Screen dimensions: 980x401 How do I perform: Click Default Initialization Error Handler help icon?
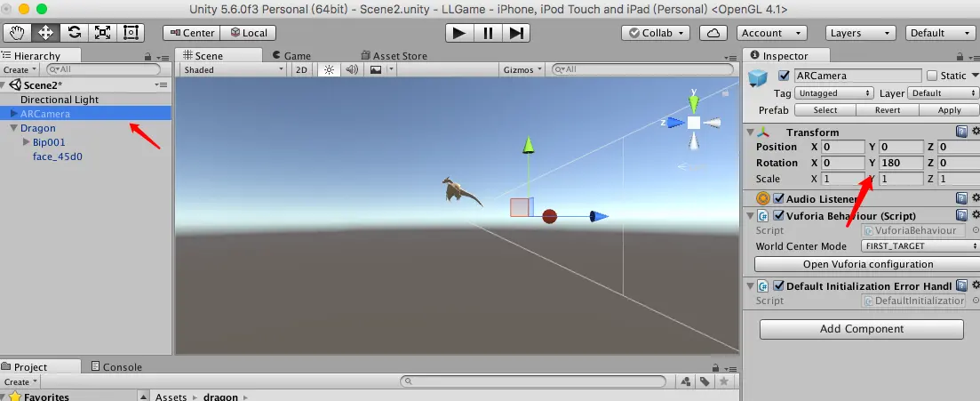(x=962, y=286)
